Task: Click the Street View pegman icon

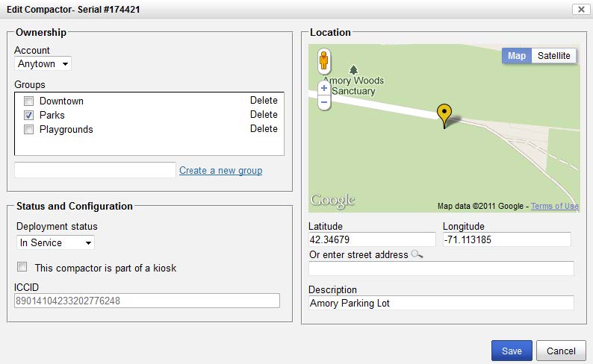Action: (x=324, y=60)
